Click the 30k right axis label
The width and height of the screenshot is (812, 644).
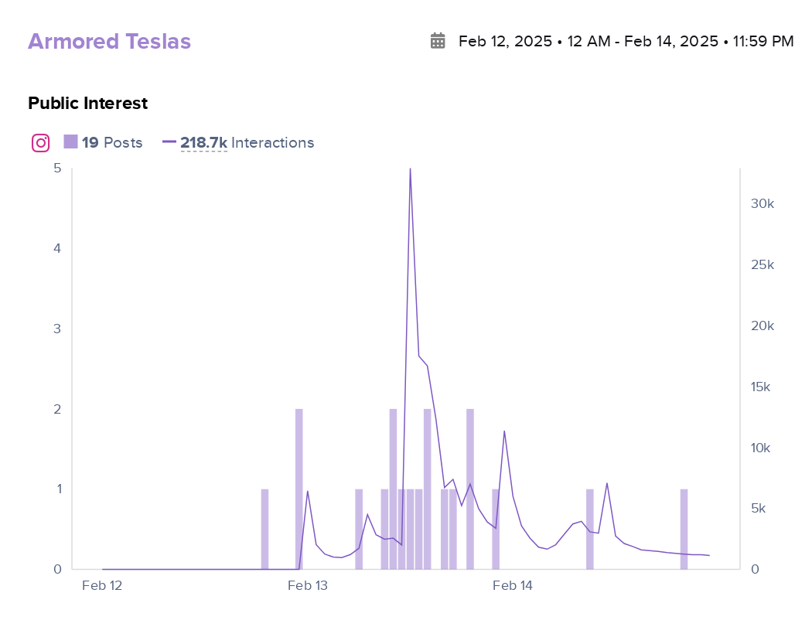762,204
